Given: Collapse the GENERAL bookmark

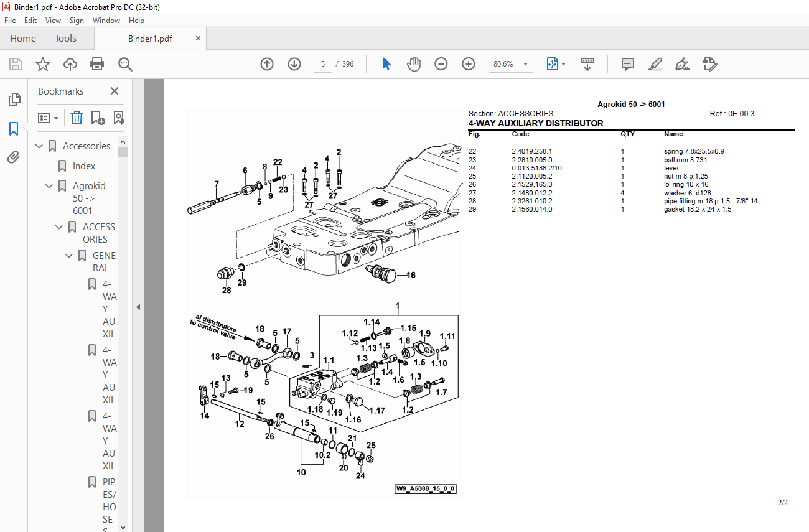Looking at the screenshot, I should click(x=69, y=256).
